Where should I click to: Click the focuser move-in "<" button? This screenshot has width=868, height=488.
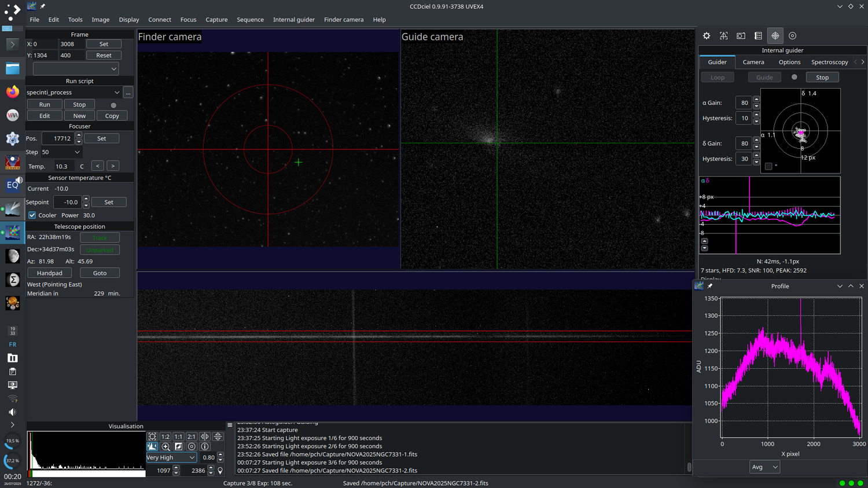coord(98,166)
